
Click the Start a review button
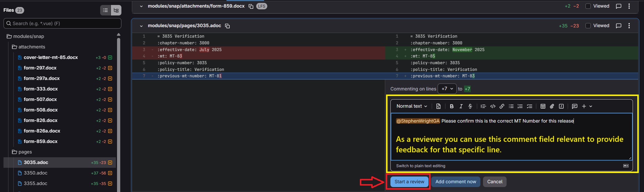[x=409, y=181]
